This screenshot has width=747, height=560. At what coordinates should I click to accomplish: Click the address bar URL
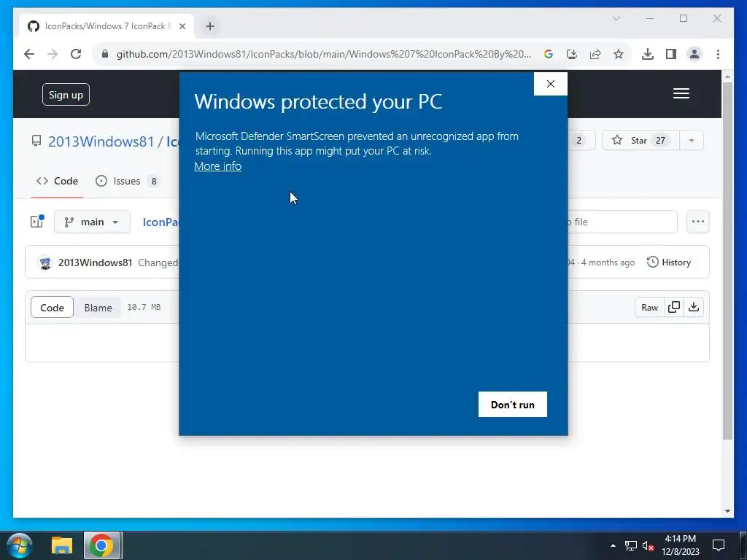tap(324, 54)
